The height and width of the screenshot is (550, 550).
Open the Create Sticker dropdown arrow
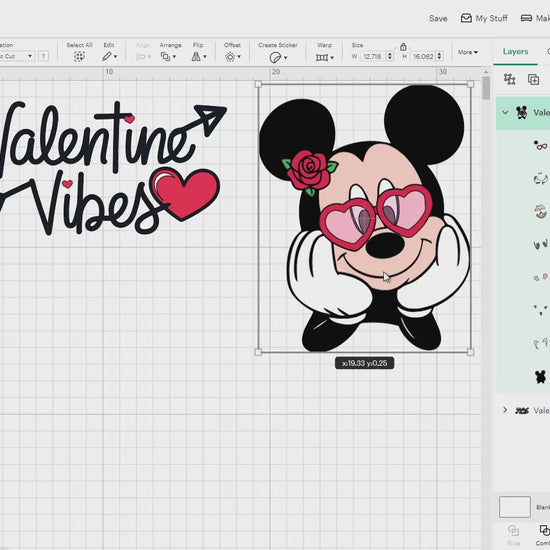[286, 58]
